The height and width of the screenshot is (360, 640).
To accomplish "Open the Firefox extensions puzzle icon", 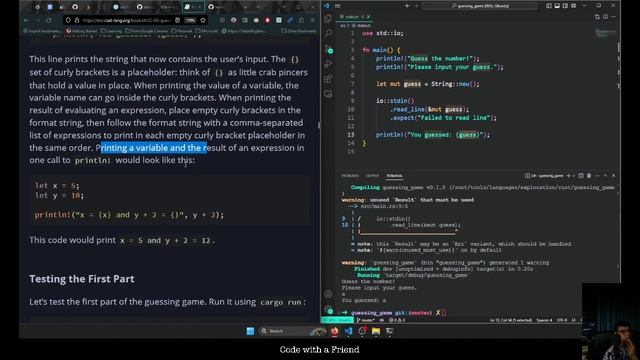I will pos(301,20).
